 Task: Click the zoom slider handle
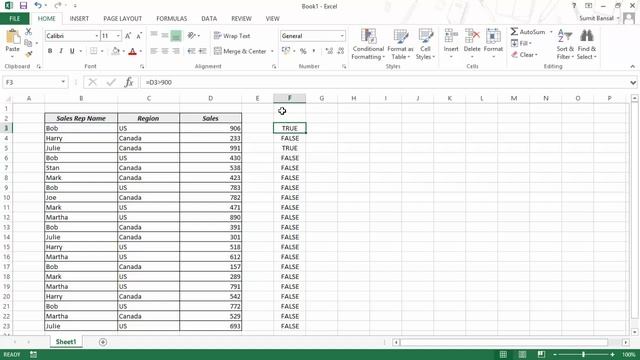(x=583, y=355)
